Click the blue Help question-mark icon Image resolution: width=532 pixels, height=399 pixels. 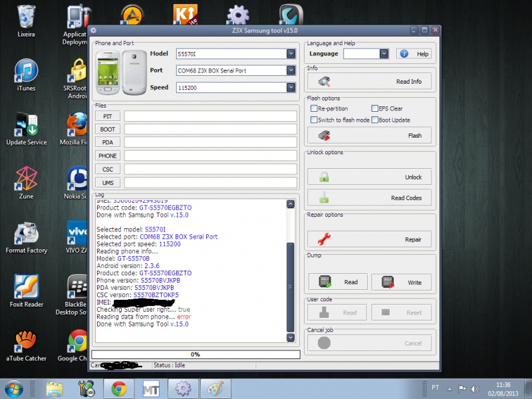coord(404,54)
